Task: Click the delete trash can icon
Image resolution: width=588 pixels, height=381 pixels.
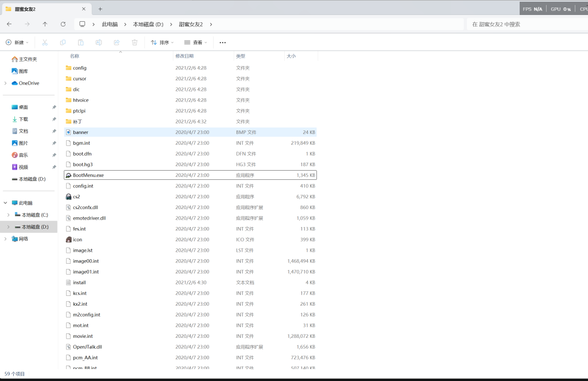Action: (x=134, y=43)
